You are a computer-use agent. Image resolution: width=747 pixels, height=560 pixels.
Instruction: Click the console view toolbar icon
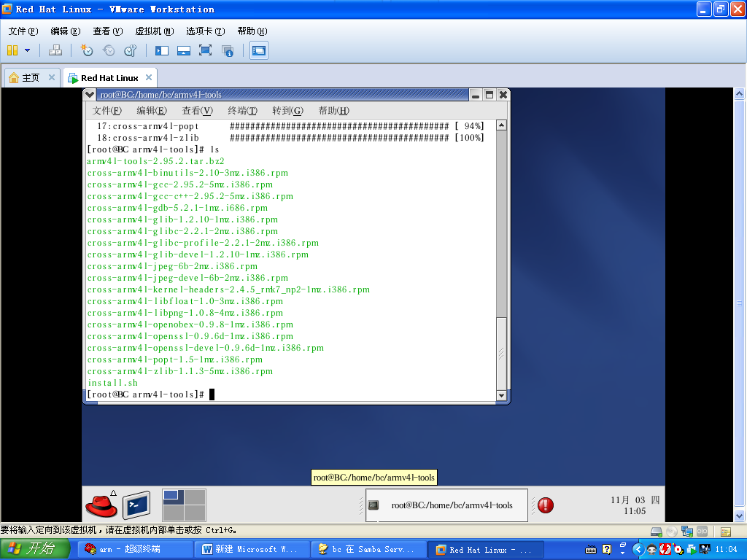(259, 50)
